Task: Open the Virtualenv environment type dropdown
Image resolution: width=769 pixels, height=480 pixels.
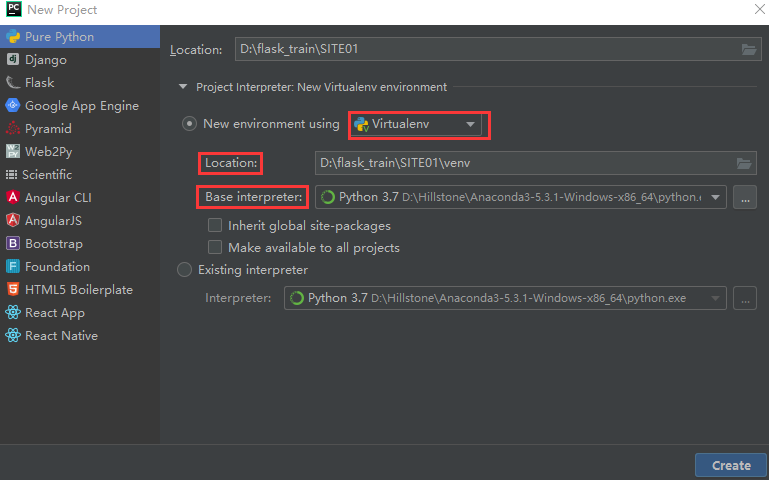Action: click(x=416, y=125)
